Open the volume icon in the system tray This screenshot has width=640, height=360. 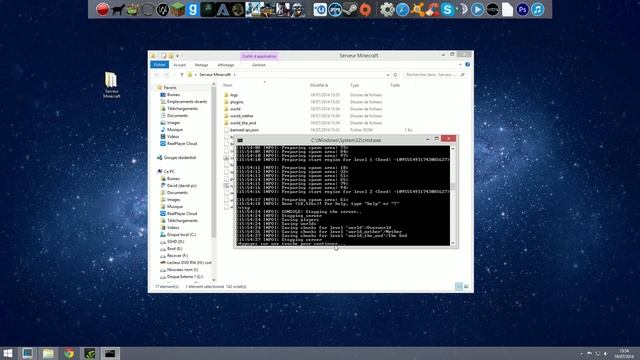pos(605,353)
